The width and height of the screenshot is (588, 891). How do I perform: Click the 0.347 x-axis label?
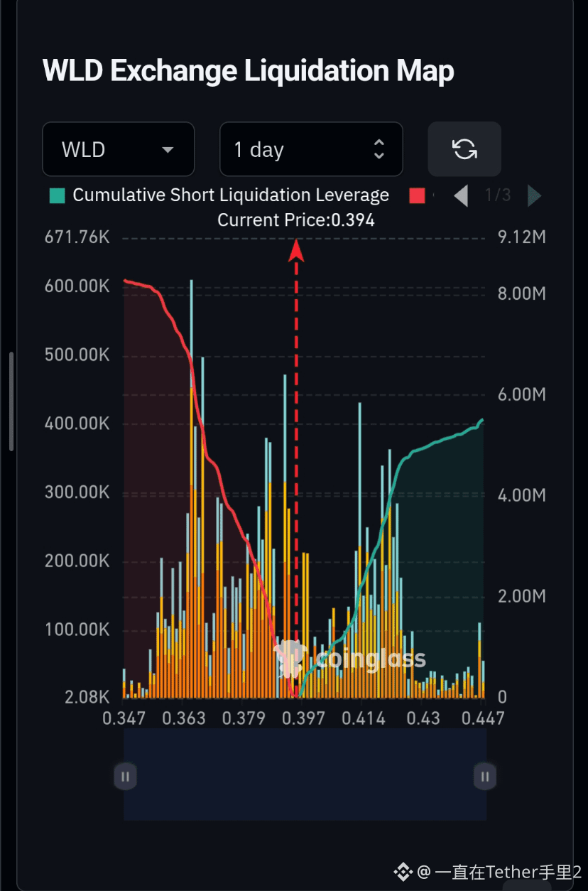click(124, 718)
